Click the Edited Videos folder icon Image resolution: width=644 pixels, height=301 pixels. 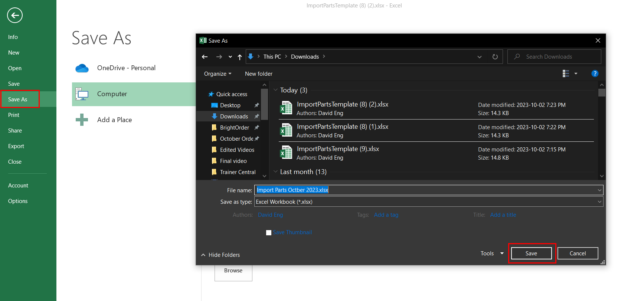click(x=214, y=150)
